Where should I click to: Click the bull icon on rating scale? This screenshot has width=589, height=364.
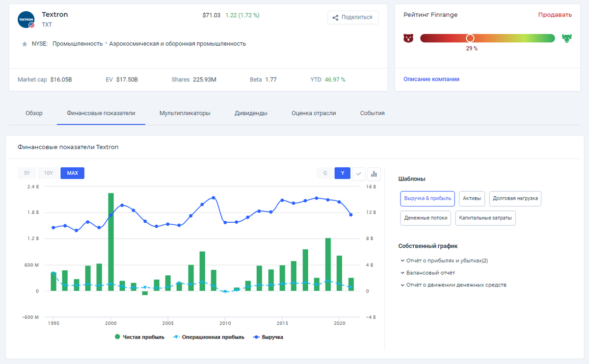[567, 38]
